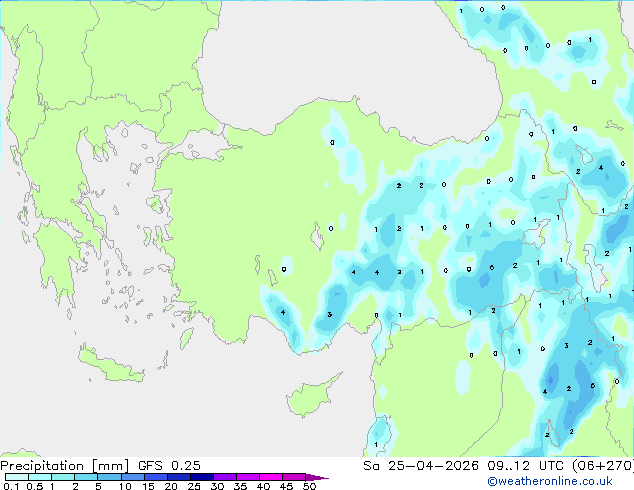This screenshot has height=490, width=634.
Task: Click the 25–30 mm navy legend swatch
Action: (x=201, y=477)
